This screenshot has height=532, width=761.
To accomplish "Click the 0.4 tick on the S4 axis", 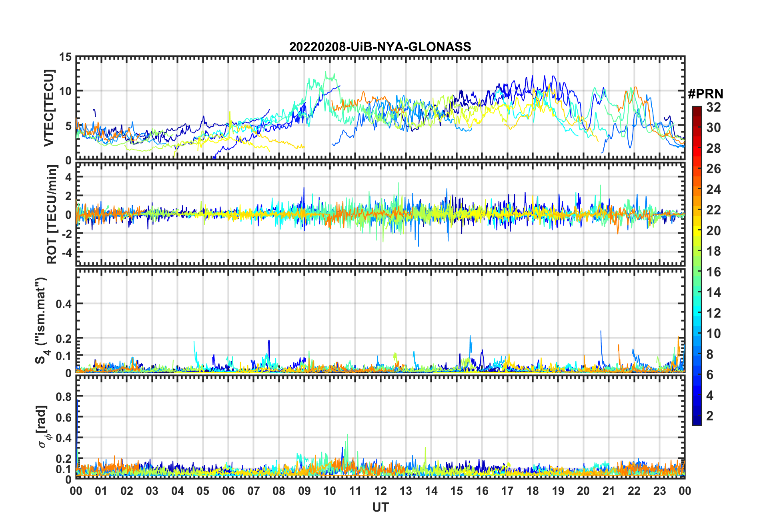I will pyautogui.click(x=64, y=304).
